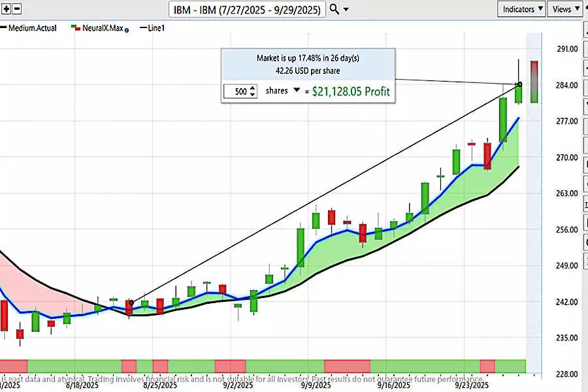Click the magnifying glass search icon
This screenshot has width=588, height=392.
[x=334, y=9]
